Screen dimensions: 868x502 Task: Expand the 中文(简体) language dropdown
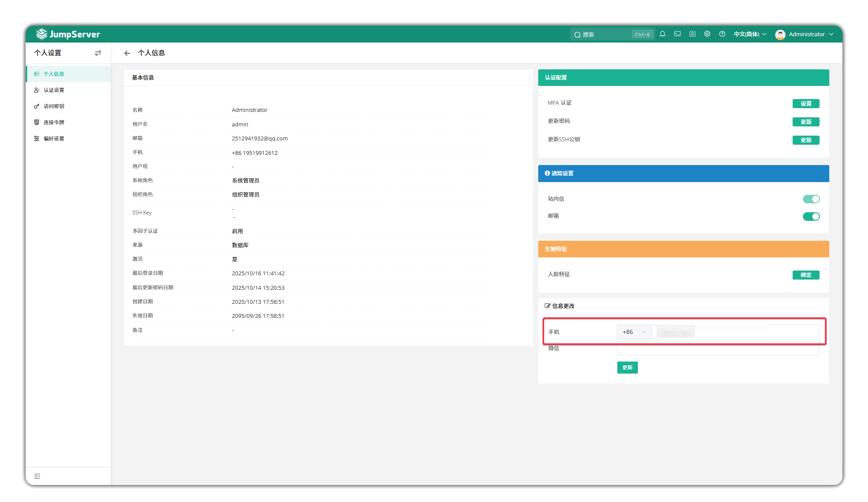tap(750, 34)
